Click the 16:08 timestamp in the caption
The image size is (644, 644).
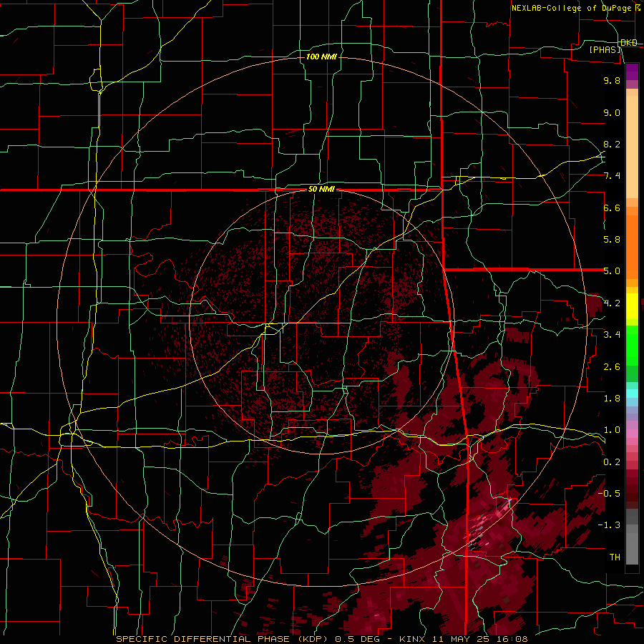[x=512, y=639]
